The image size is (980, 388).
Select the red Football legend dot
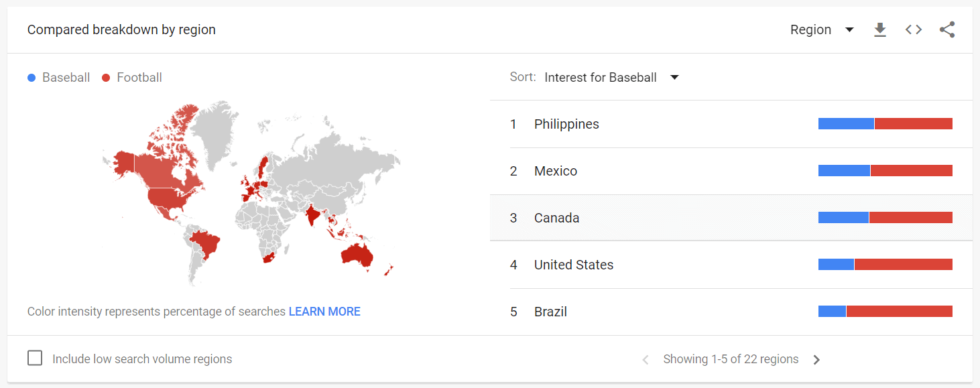pyautogui.click(x=105, y=77)
